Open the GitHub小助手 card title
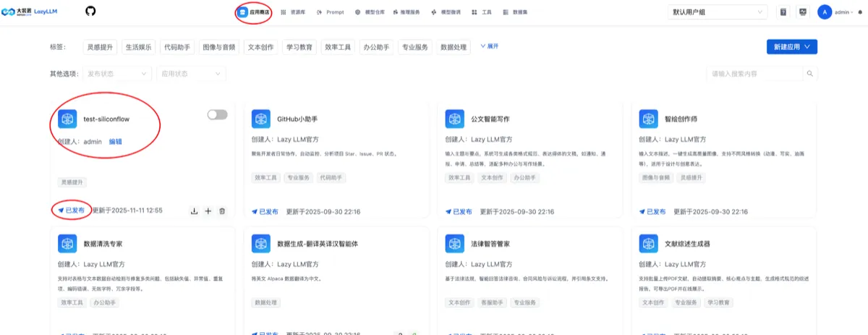Screen dimensions: 868x335 tap(297, 119)
